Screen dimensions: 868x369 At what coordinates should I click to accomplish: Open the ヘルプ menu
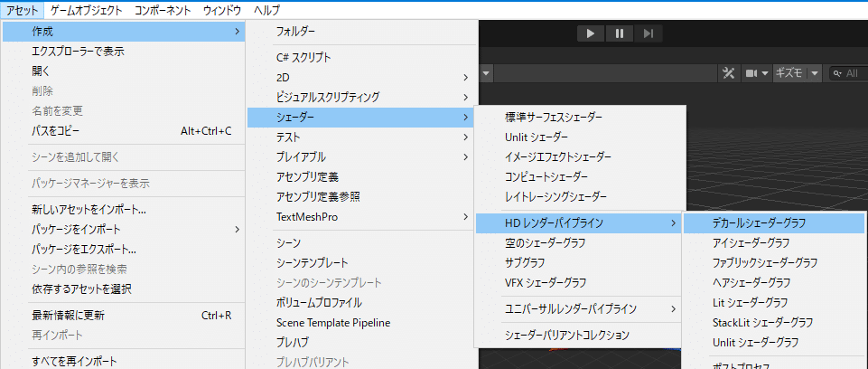pos(266,10)
